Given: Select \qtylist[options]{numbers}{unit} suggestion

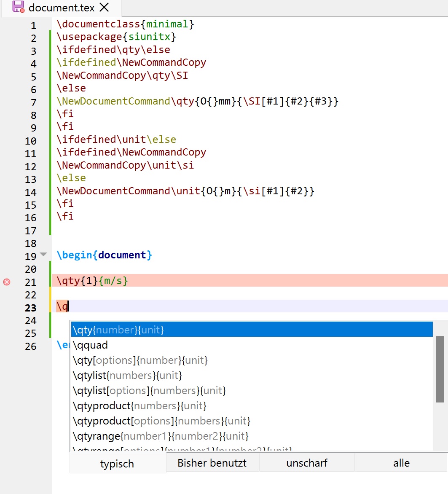Looking at the screenshot, I should 149,391.
